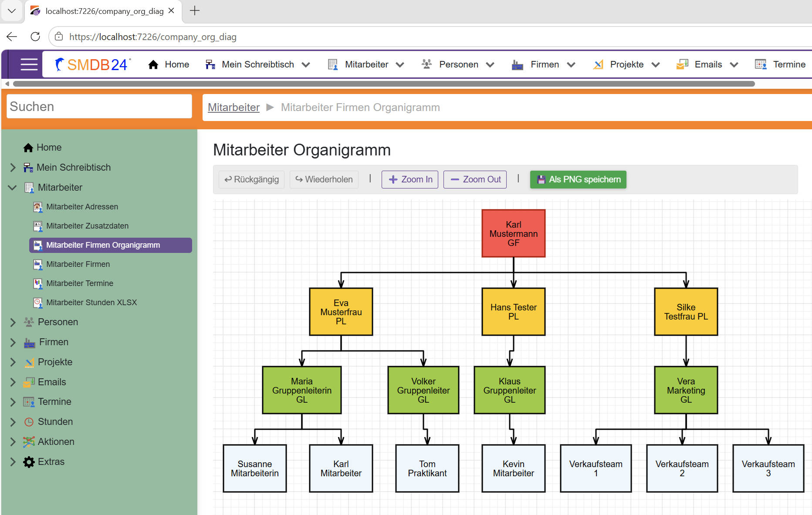812x515 pixels.
Task: Expand Emails dropdown in top bar
Action: click(734, 65)
